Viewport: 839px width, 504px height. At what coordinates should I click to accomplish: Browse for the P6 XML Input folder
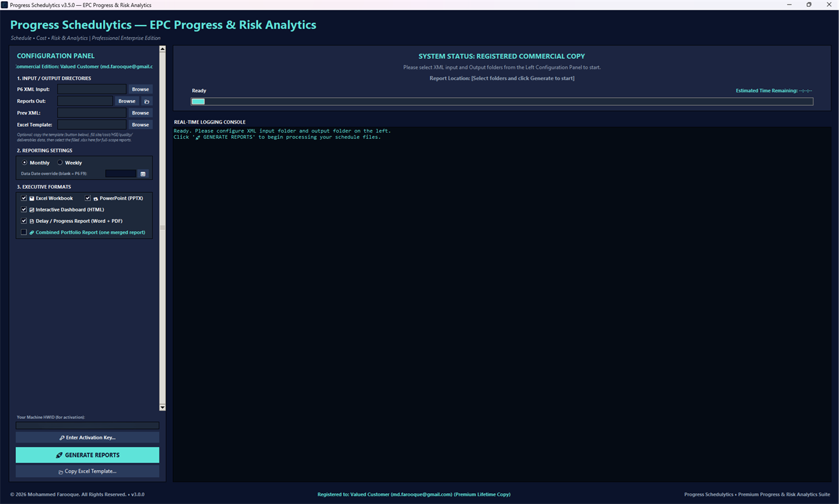(140, 89)
